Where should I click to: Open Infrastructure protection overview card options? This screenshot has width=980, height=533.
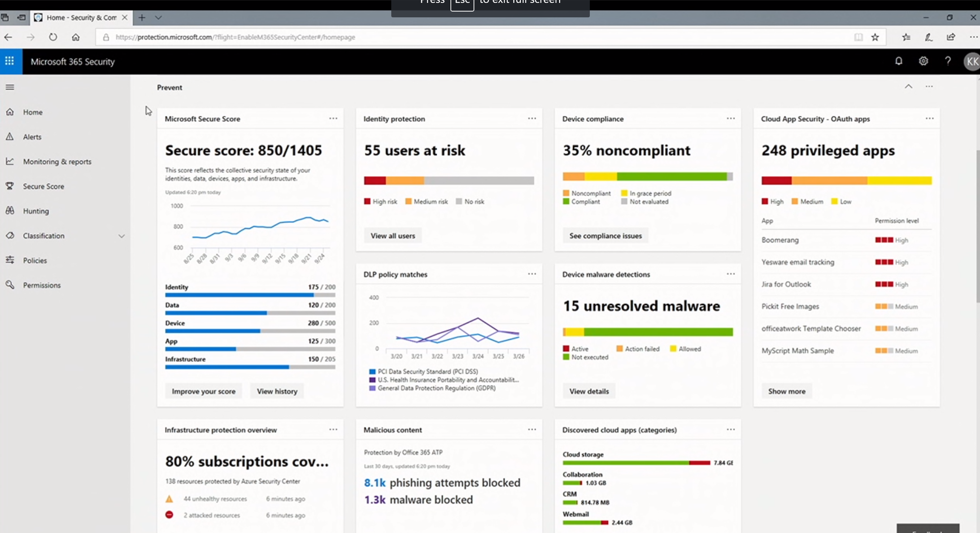pyautogui.click(x=333, y=429)
